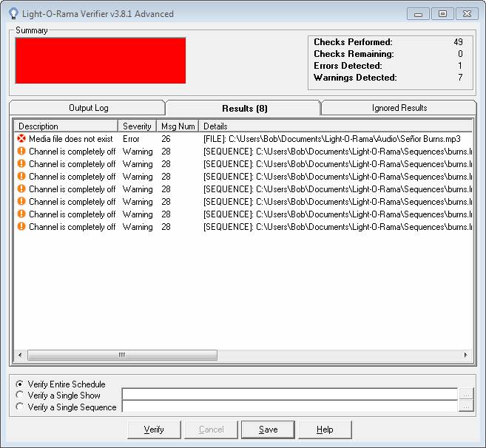Click the Light-O-Rama lightbulb icon in title bar
The height and width of the screenshot is (448, 486).
click(13, 13)
